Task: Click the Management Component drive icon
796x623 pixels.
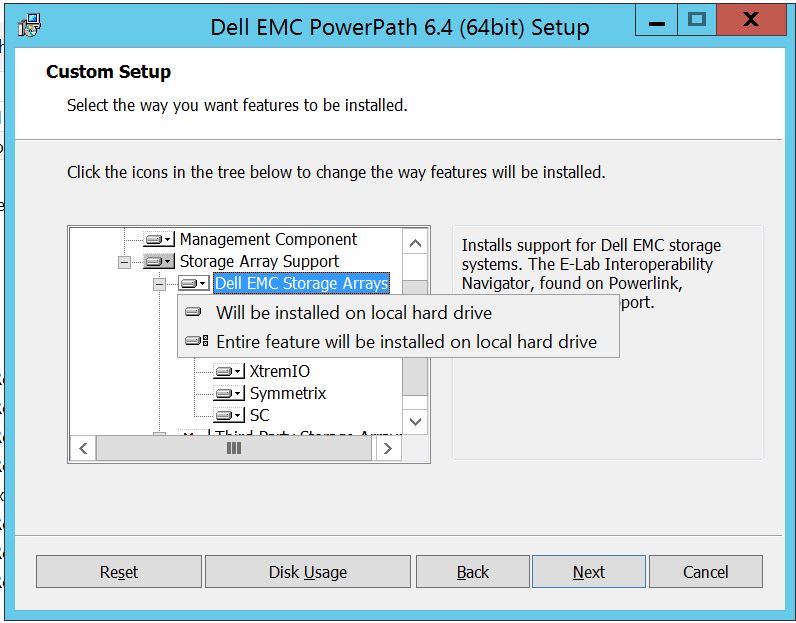Action: pyautogui.click(x=159, y=240)
